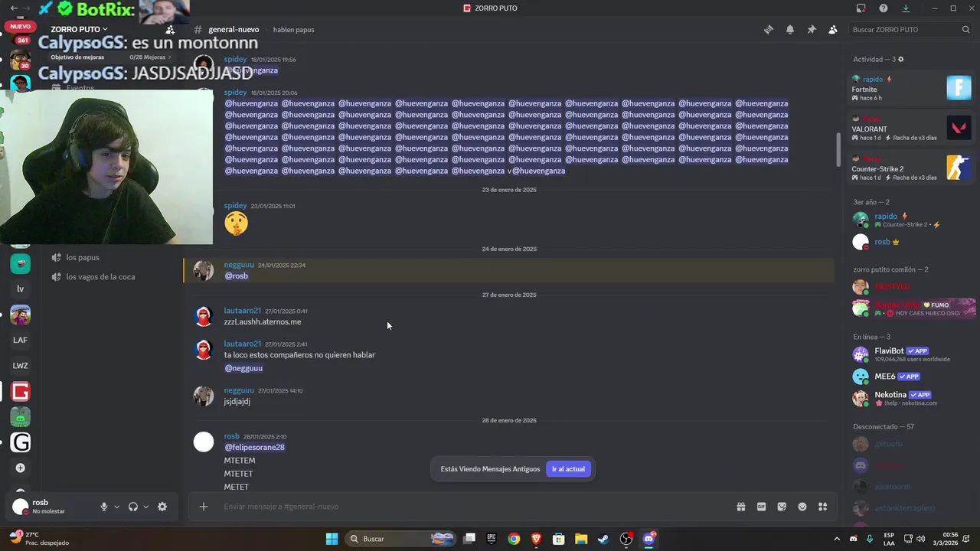
Task: Click the chat scrollbar thumb
Action: (x=838, y=149)
